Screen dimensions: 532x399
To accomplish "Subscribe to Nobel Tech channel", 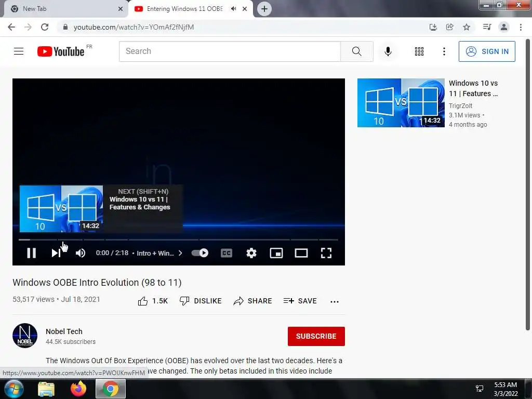I will pyautogui.click(x=316, y=336).
